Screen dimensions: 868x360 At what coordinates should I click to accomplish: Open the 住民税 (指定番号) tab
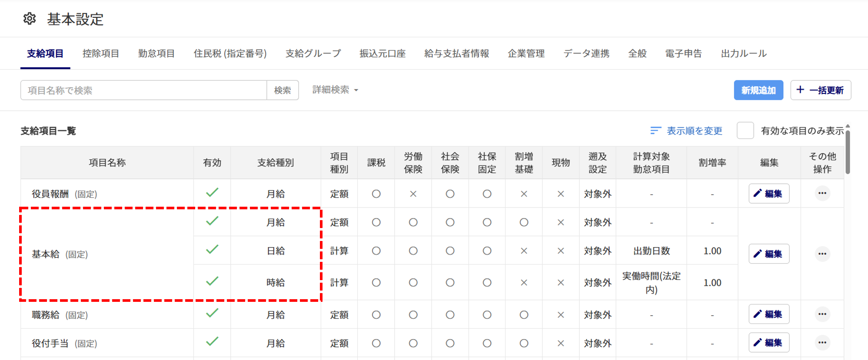click(x=230, y=53)
